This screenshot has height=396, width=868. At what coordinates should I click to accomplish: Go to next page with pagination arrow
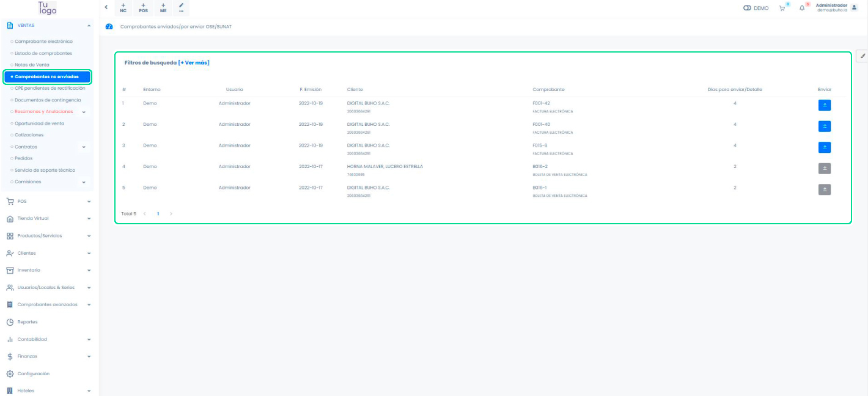pyautogui.click(x=171, y=214)
